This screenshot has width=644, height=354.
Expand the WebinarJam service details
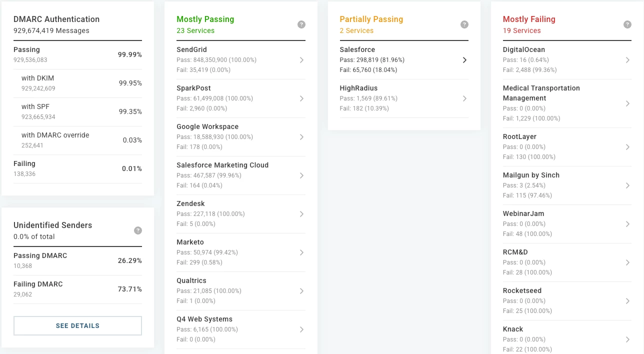coord(628,223)
